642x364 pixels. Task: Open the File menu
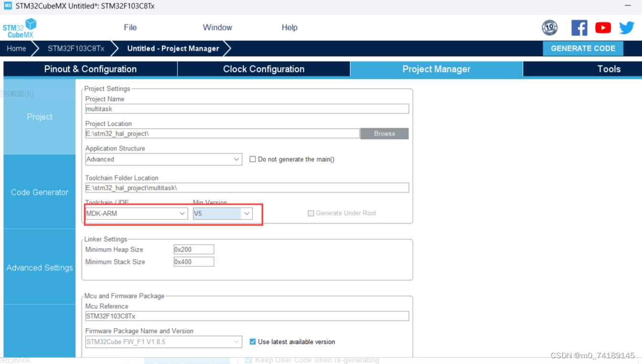click(x=130, y=28)
